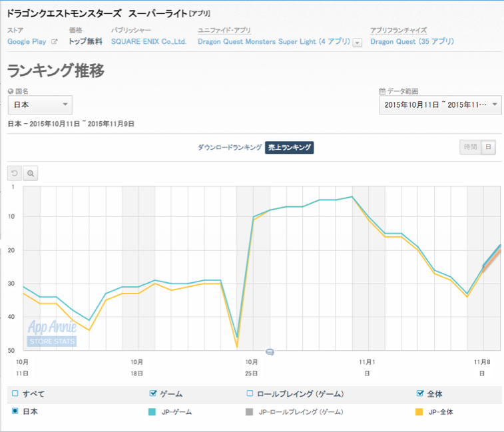The height and width of the screenshot is (432, 504).
Task: Click the teal JP-ゲーム color swatch
Action: pyautogui.click(x=152, y=412)
